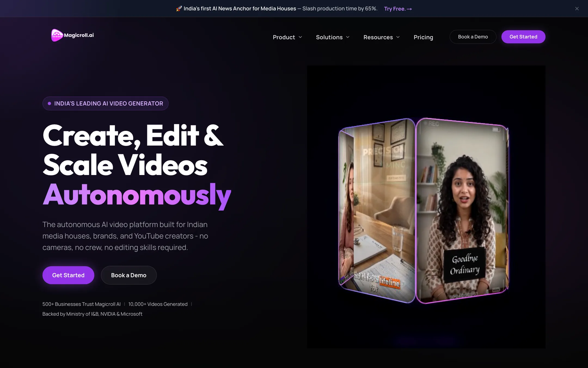Click "10,000+ Videos Generated" text
Image resolution: width=588 pixels, height=368 pixels.
(158, 304)
